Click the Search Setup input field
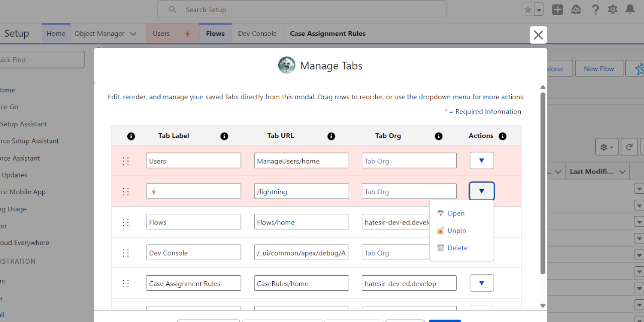 (302, 10)
